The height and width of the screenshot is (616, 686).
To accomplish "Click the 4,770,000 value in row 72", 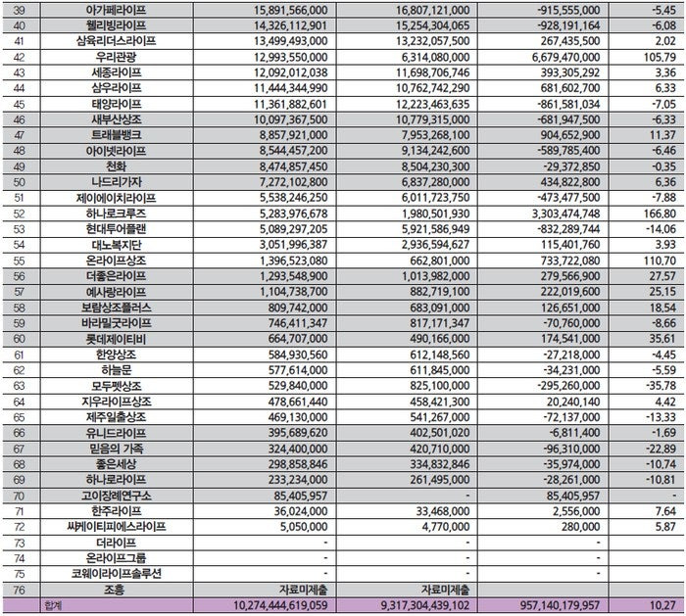I will point(446,527).
